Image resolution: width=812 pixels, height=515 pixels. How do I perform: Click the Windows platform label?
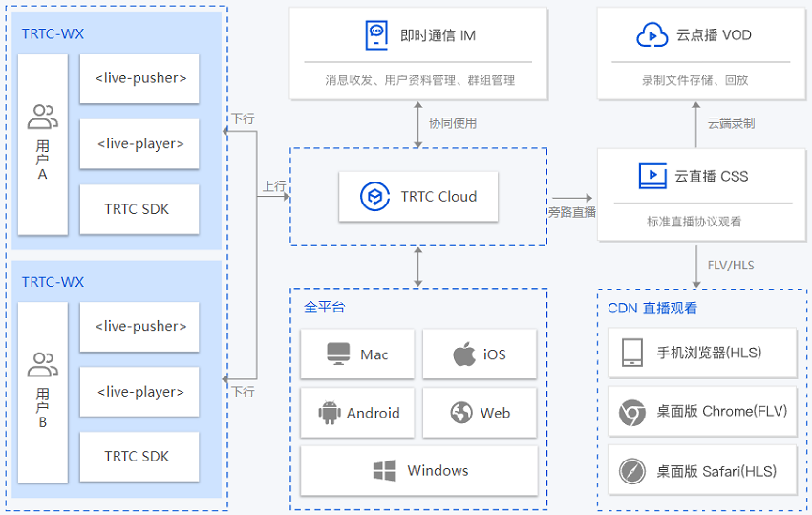point(438,470)
